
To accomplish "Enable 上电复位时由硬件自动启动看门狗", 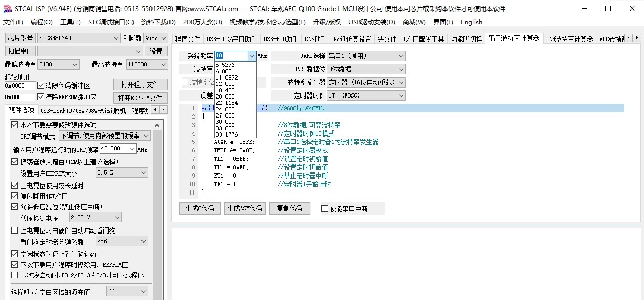I will [15, 230].
